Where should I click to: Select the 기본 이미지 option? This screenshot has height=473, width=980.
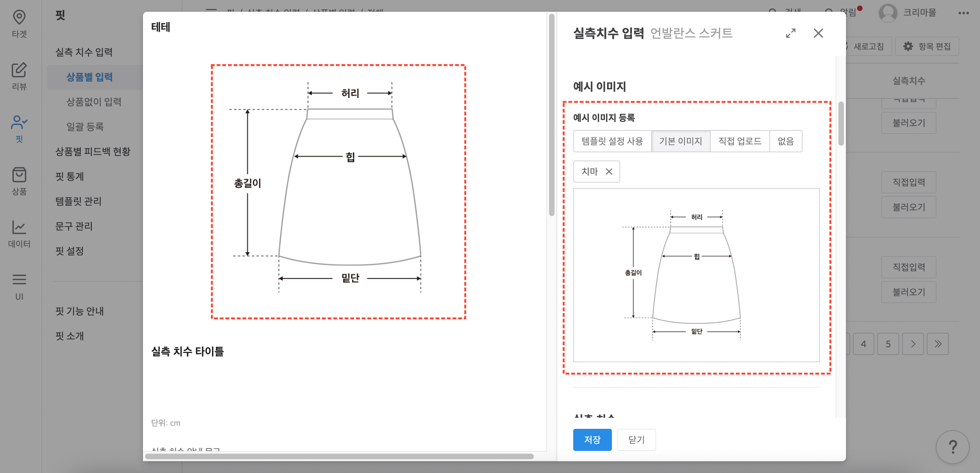(681, 141)
